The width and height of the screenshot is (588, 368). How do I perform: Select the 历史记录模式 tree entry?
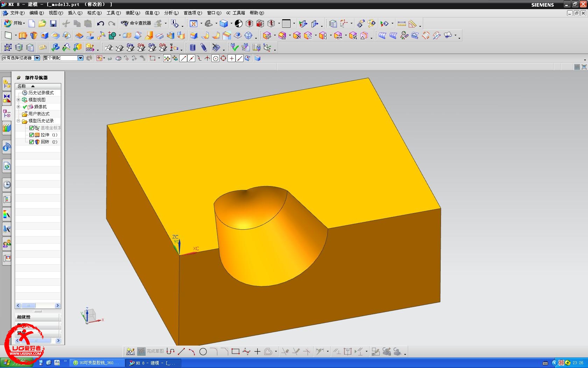point(41,93)
